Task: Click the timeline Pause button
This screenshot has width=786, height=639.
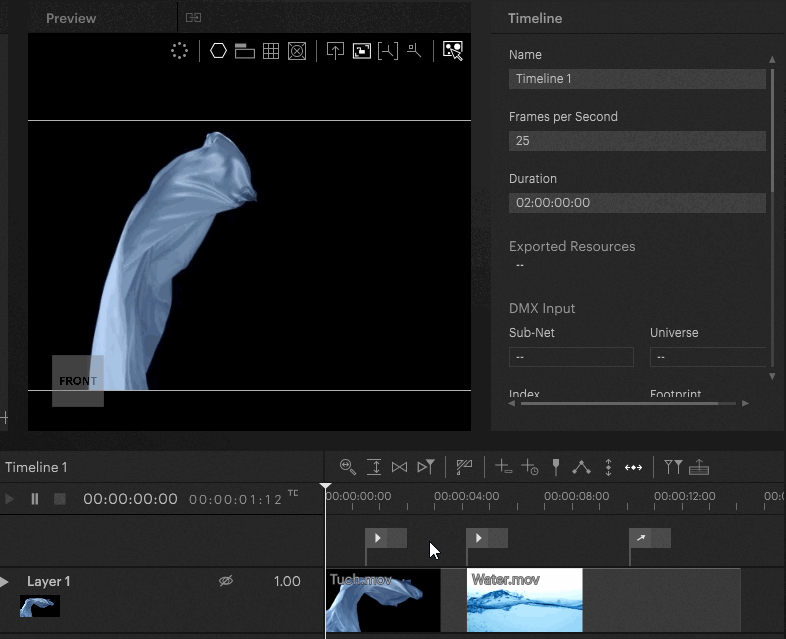Action: pyautogui.click(x=35, y=499)
